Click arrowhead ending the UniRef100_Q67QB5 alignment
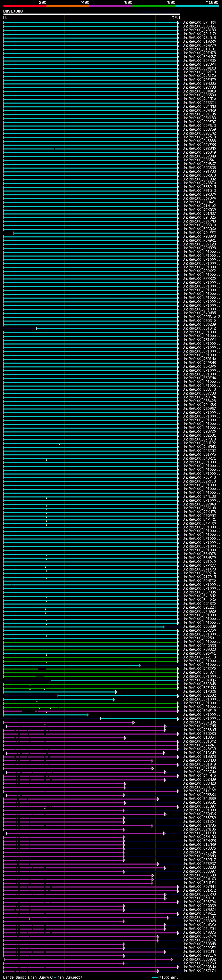The image size is (222, 980). [133, 722]
